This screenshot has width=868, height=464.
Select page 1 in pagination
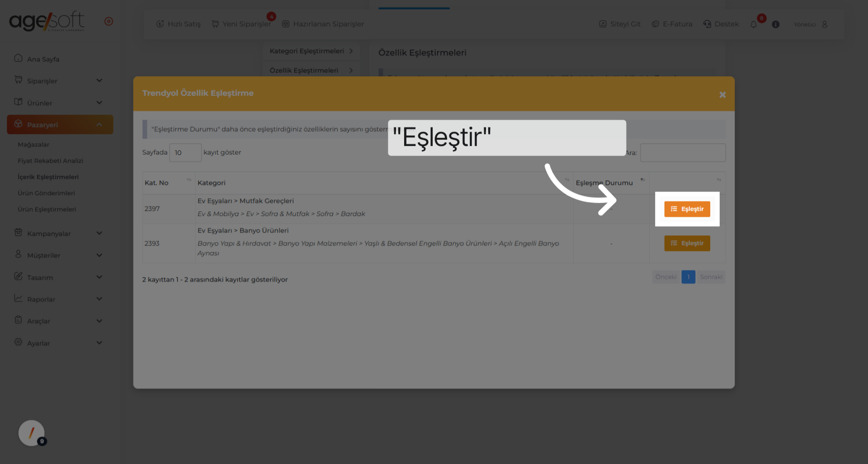point(688,277)
